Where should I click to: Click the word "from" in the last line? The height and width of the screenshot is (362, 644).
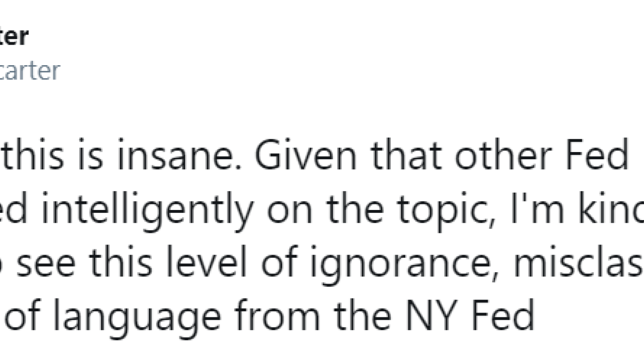(277, 316)
